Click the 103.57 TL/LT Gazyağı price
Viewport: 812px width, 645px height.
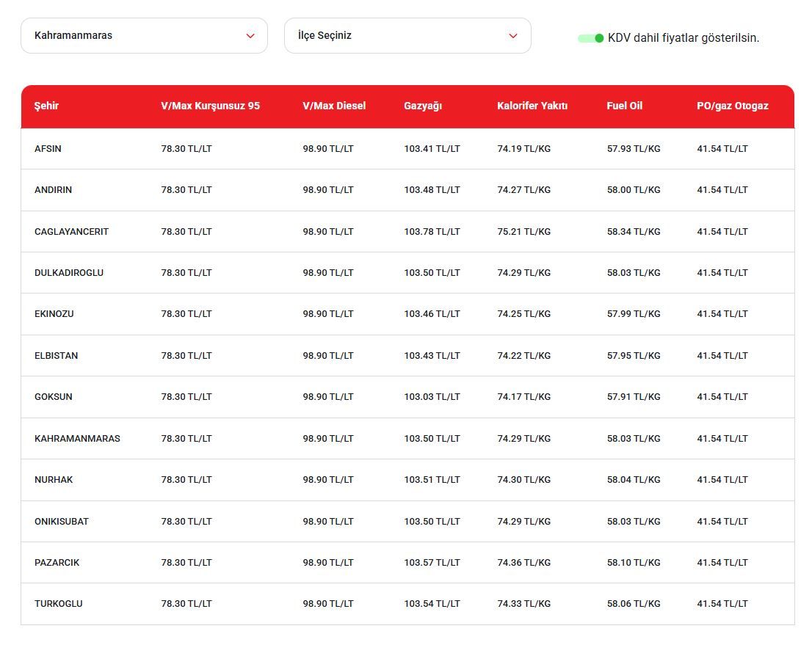pyautogui.click(x=432, y=563)
